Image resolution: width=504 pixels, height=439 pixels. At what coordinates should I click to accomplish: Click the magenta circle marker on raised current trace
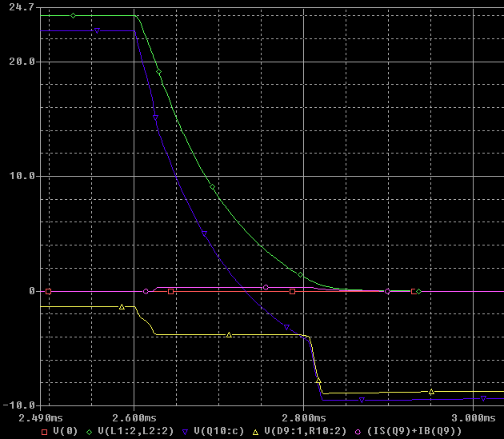tap(266, 287)
